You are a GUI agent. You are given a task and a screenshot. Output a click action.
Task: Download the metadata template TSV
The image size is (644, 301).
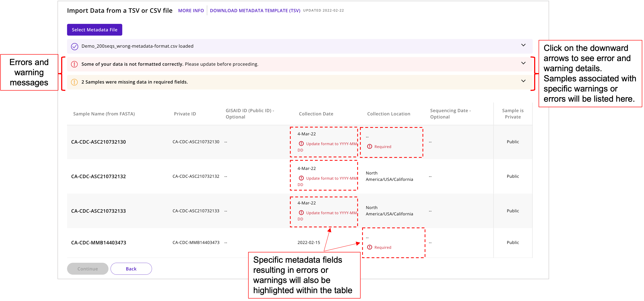pyautogui.click(x=255, y=10)
